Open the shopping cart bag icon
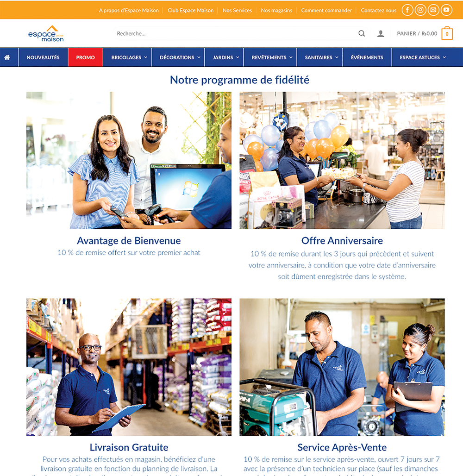Viewport: 463px width, 476px height. (447, 33)
